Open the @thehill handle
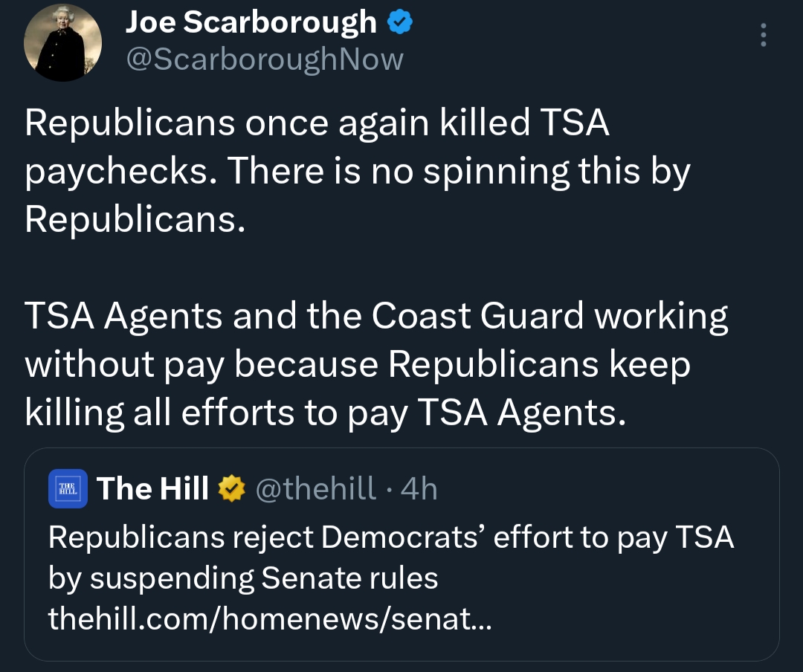This screenshot has height=672, width=803. pyautogui.click(x=316, y=488)
